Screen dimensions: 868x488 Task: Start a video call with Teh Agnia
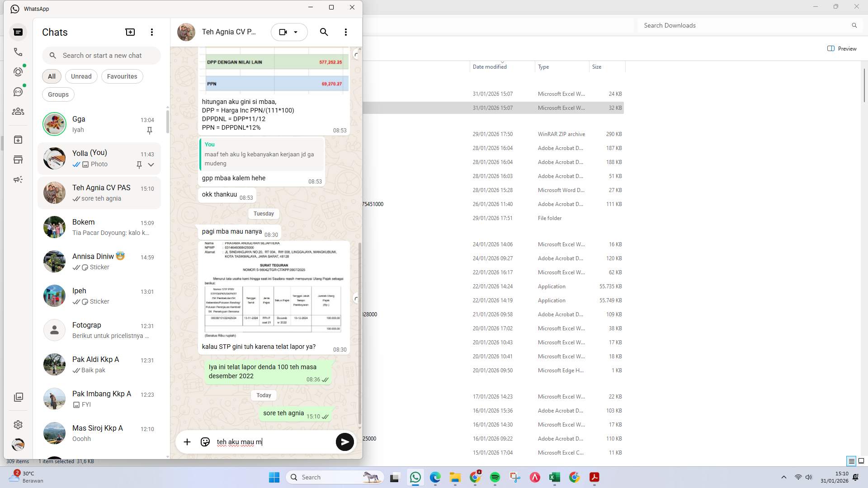click(x=283, y=32)
